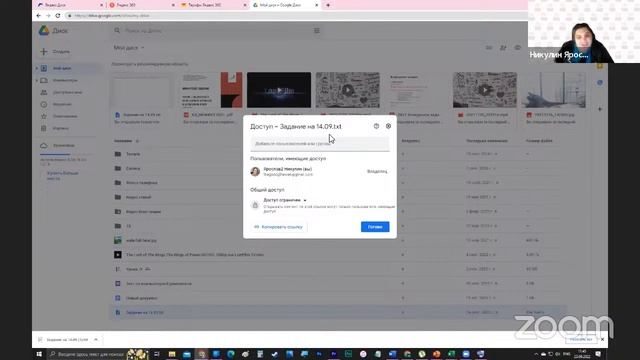The height and width of the screenshot is (360, 640).
Task: Sort files by the Name column header
Action: click(x=123, y=141)
